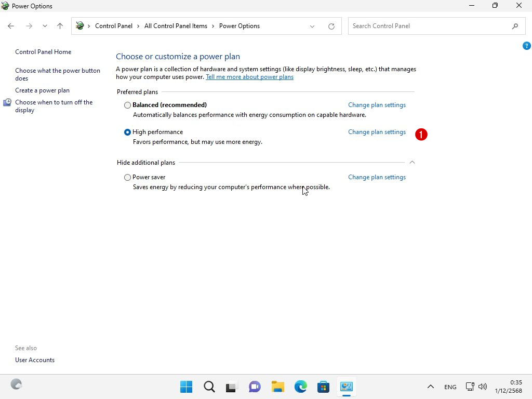The width and height of the screenshot is (532, 399).
Task: Click All Control Panel Items breadcrumb
Action: 176,26
